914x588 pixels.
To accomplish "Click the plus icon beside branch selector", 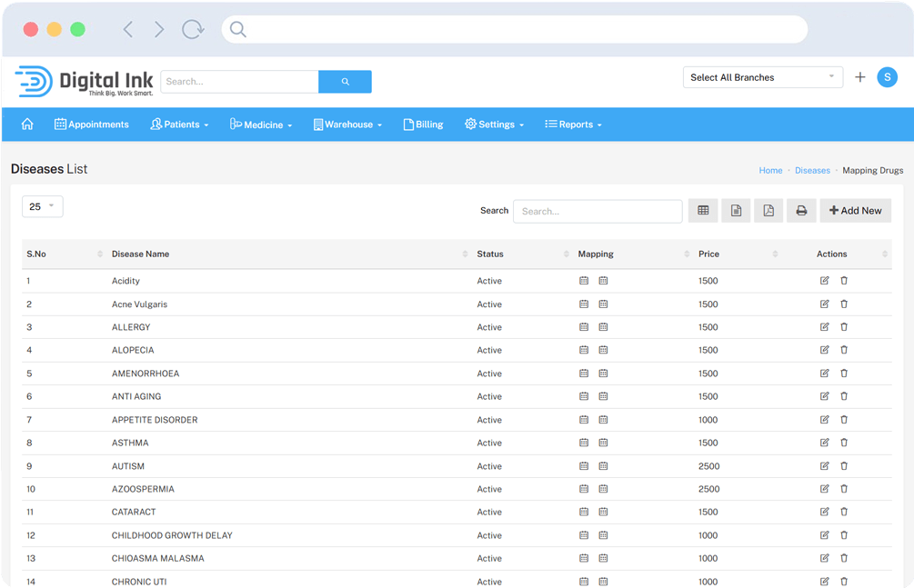I will click(860, 77).
